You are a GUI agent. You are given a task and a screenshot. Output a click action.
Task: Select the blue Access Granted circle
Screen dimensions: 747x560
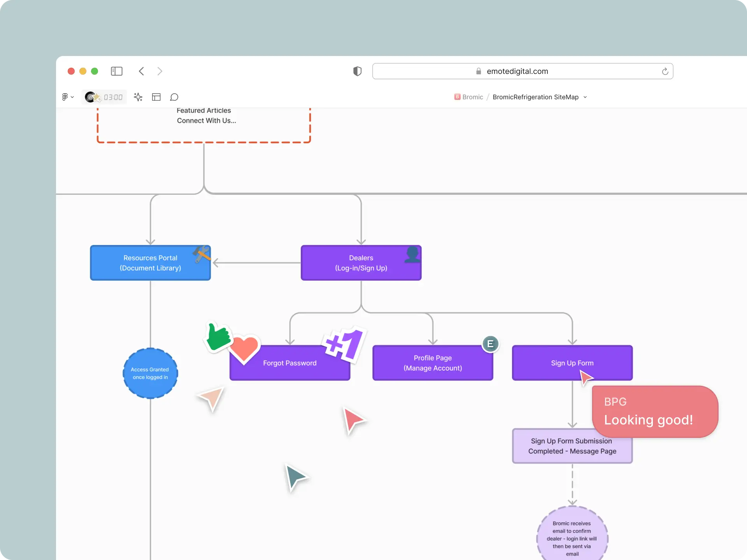pyautogui.click(x=150, y=373)
